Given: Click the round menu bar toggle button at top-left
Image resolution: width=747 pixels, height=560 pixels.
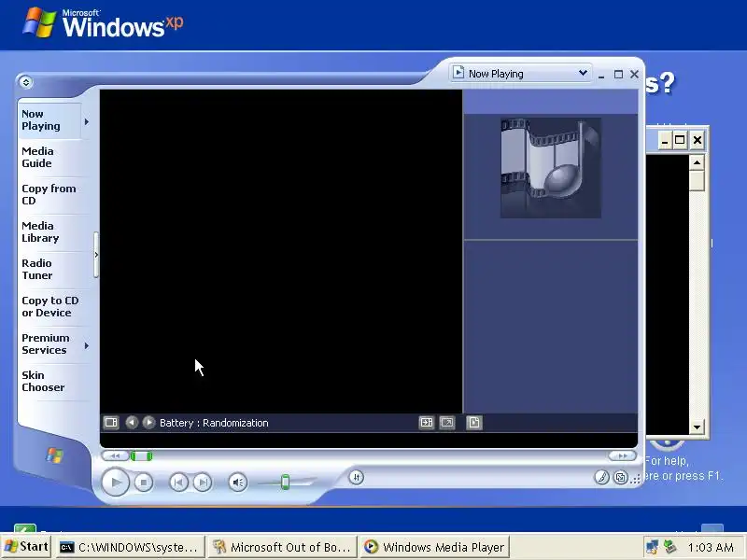Looking at the screenshot, I should pyautogui.click(x=26, y=82).
